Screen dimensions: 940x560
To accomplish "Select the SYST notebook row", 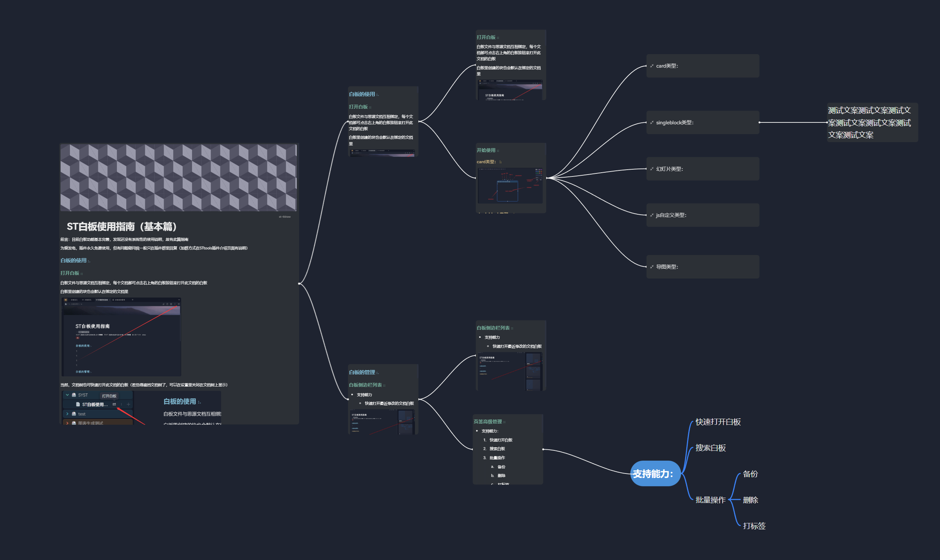I will point(98,395).
